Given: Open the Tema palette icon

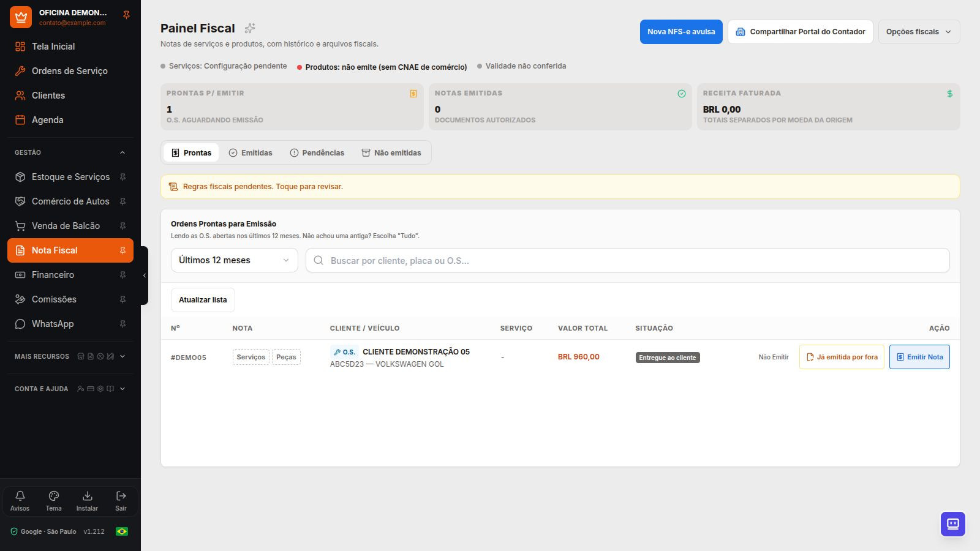Looking at the screenshot, I should (x=53, y=501).
